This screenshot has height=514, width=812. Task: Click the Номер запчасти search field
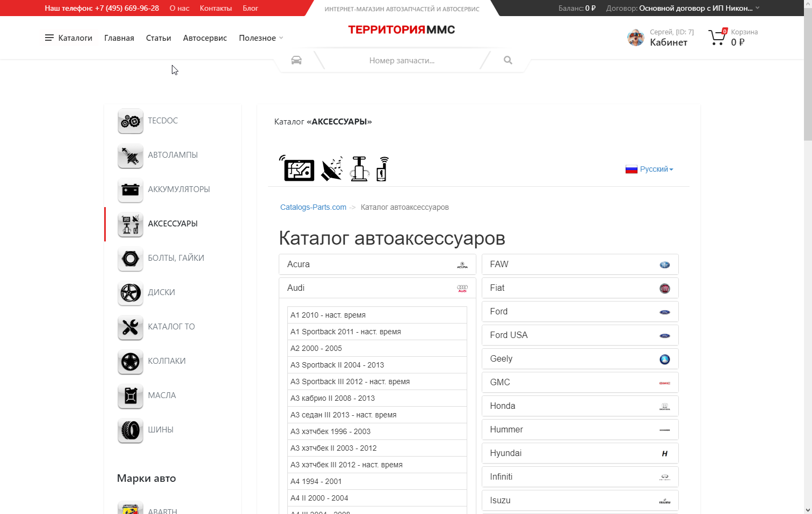coord(402,61)
